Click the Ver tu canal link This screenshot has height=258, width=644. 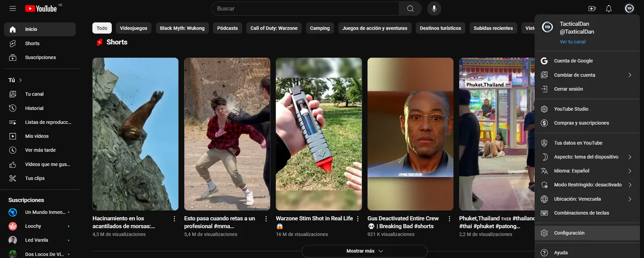(573, 42)
